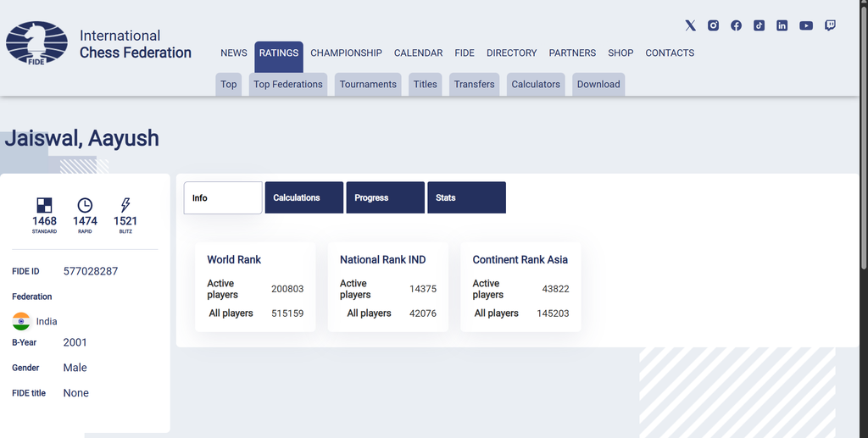Viewport: 868px width, 438px height.
Task: Go to the Transfers submenu
Action: [x=475, y=84]
